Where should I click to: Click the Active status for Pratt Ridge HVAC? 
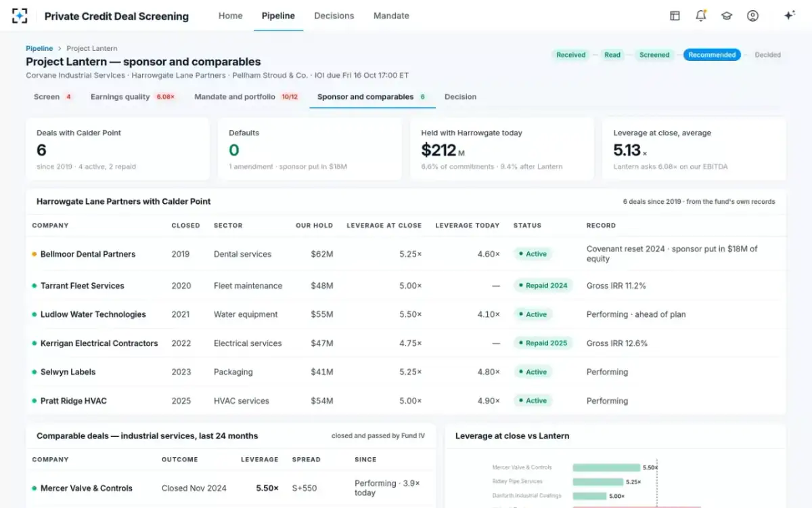(533, 401)
